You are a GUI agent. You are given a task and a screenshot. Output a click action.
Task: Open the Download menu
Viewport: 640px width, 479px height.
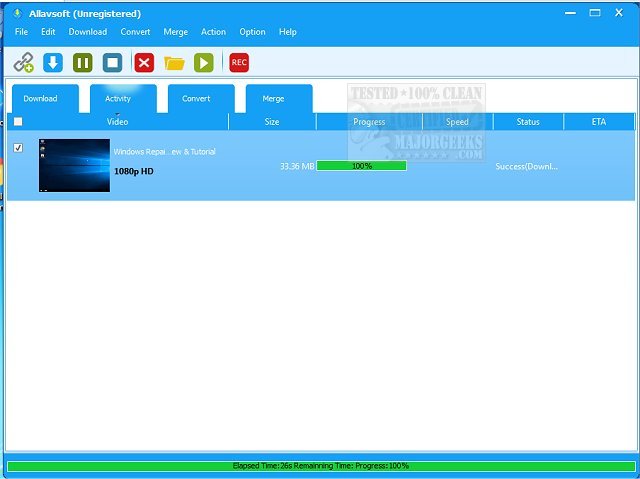(88, 32)
